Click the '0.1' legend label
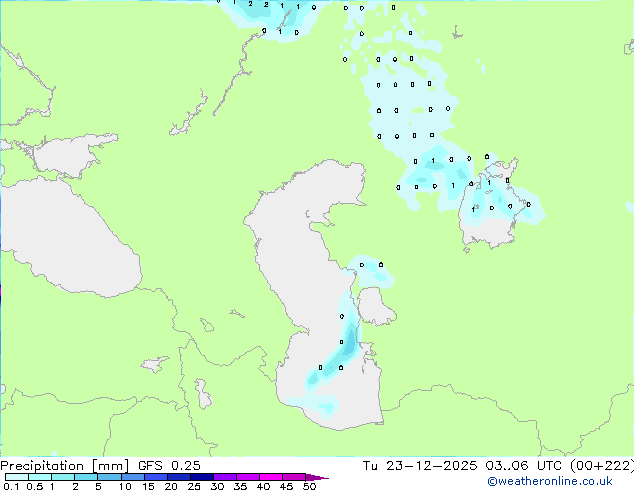The image size is (634, 490). pos(11,486)
